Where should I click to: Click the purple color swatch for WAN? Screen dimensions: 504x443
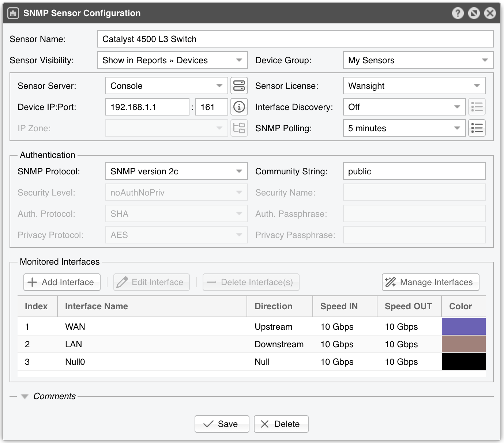pyautogui.click(x=463, y=327)
